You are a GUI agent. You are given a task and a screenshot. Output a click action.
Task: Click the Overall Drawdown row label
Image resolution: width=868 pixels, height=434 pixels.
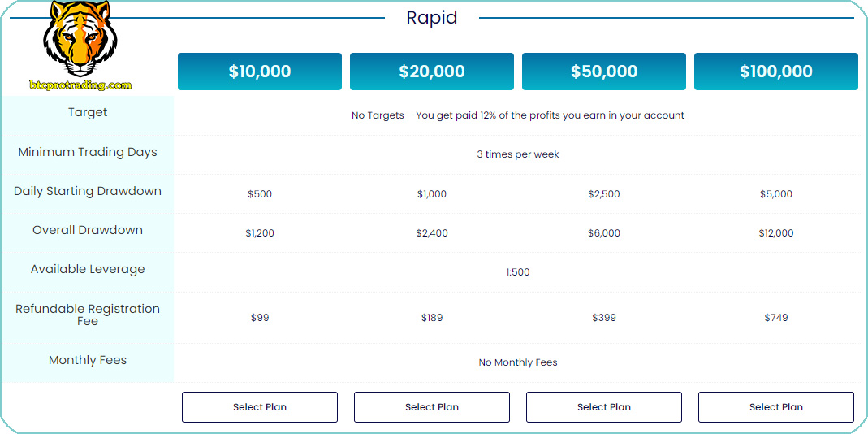click(x=88, y=230)
